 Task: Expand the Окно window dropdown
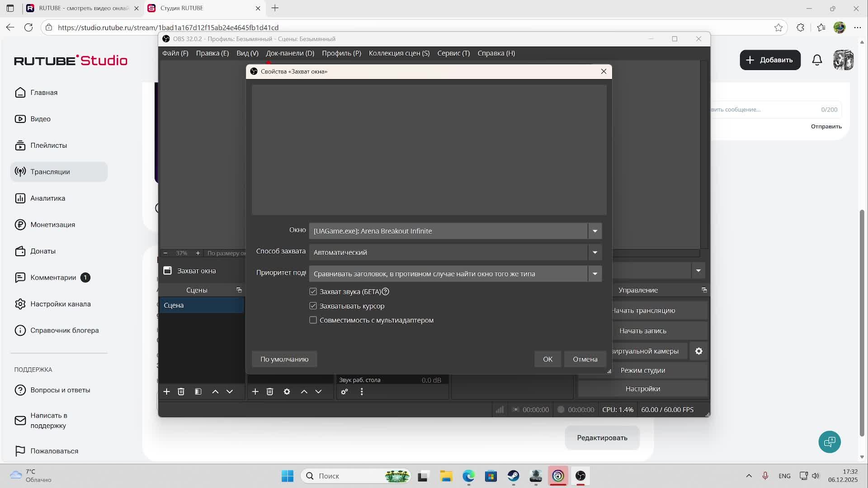click(595, 231)
